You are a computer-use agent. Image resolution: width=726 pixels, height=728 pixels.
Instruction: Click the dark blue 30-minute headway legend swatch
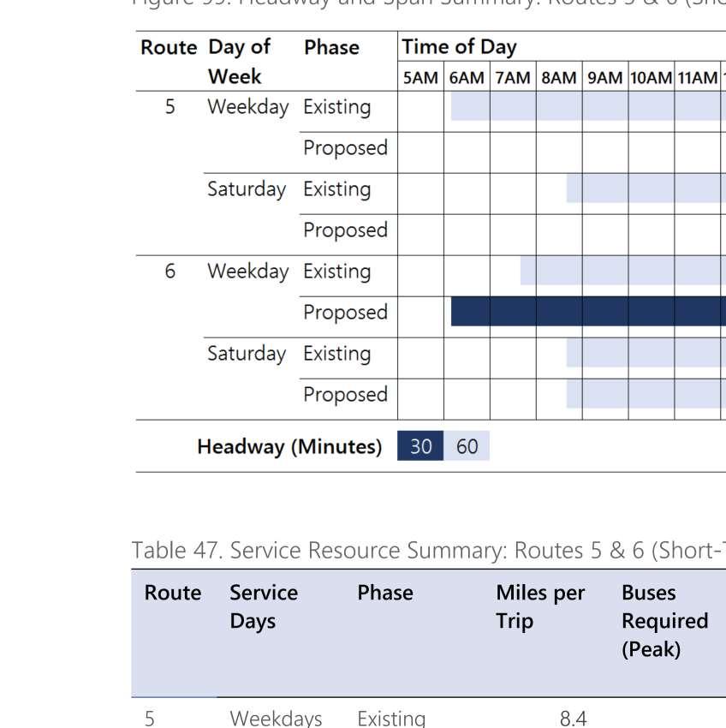pyautogui.click(x=420, y=446)
